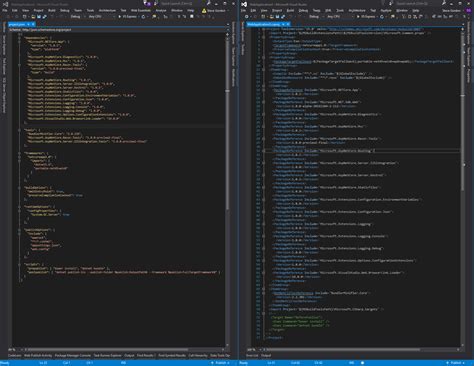Open Web Publish Activity tab in left window

click(38, 356)
